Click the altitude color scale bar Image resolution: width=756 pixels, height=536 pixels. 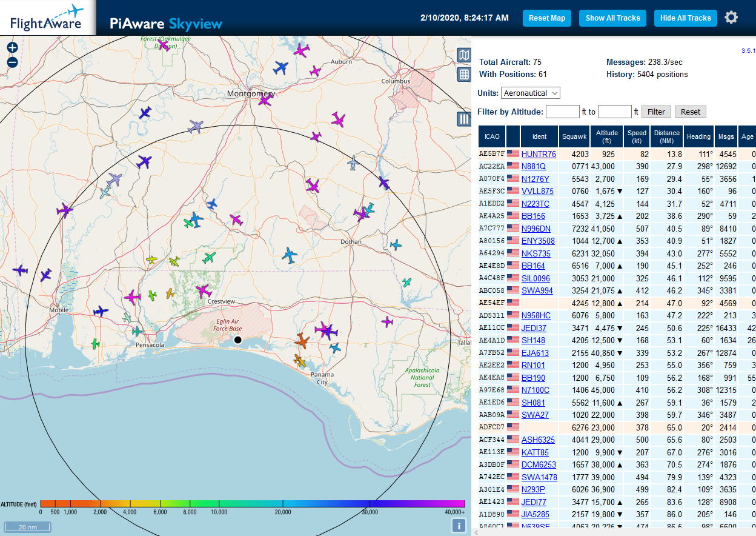253,503
